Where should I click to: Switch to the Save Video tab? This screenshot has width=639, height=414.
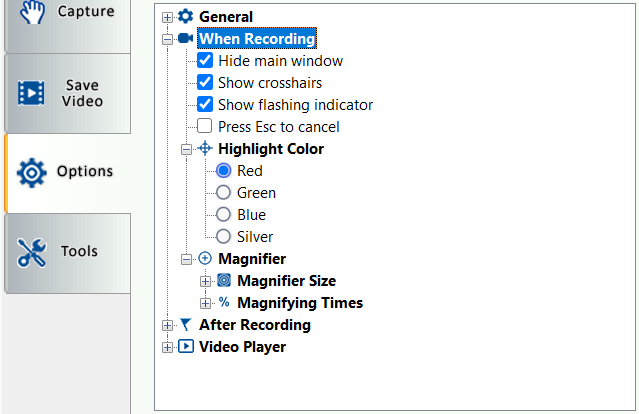tap(66, 93)
